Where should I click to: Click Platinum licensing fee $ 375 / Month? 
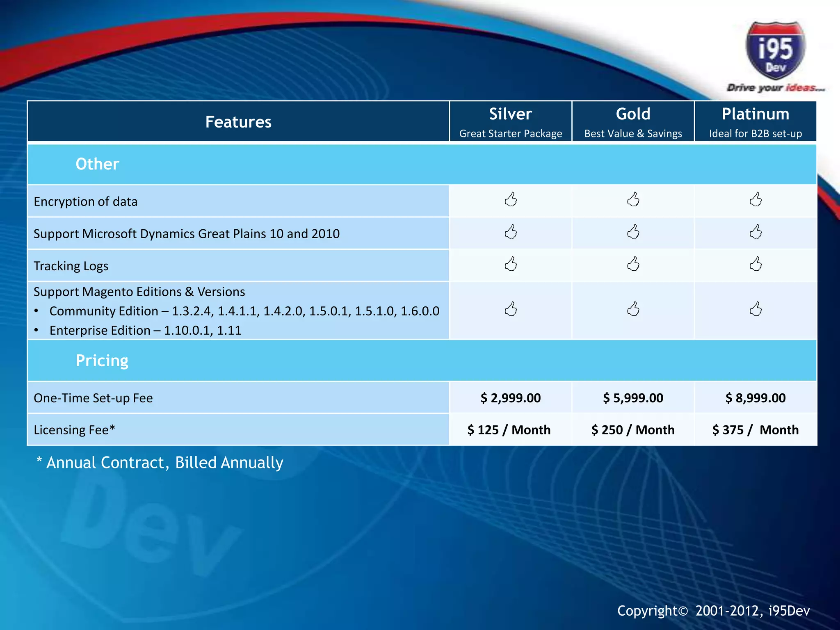(x=756, y=430)
